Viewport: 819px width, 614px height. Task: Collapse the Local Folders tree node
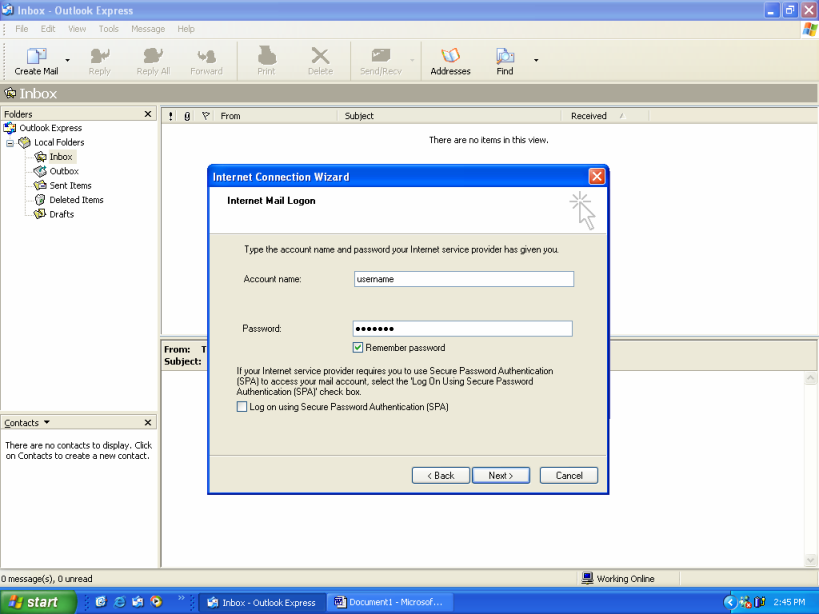pyautogui.click(x=10, y=143)
